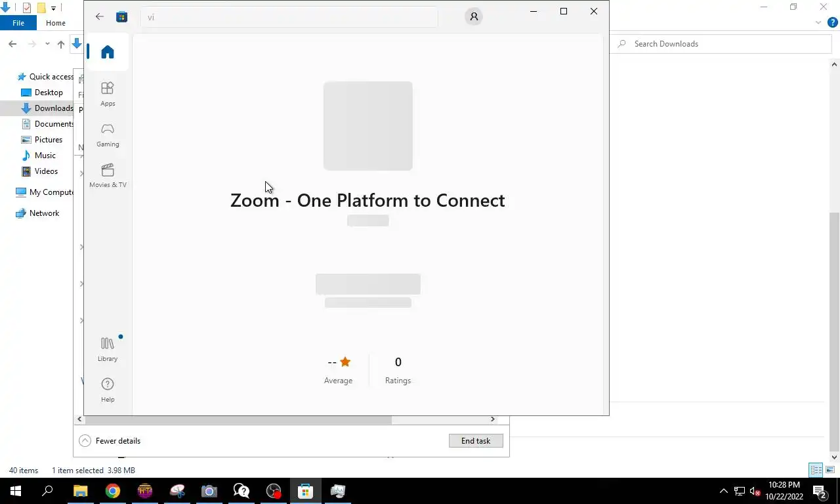Screen dimensions: 840x504
Task: Click the Search Downloads box
Action: [x=722, y=44]
